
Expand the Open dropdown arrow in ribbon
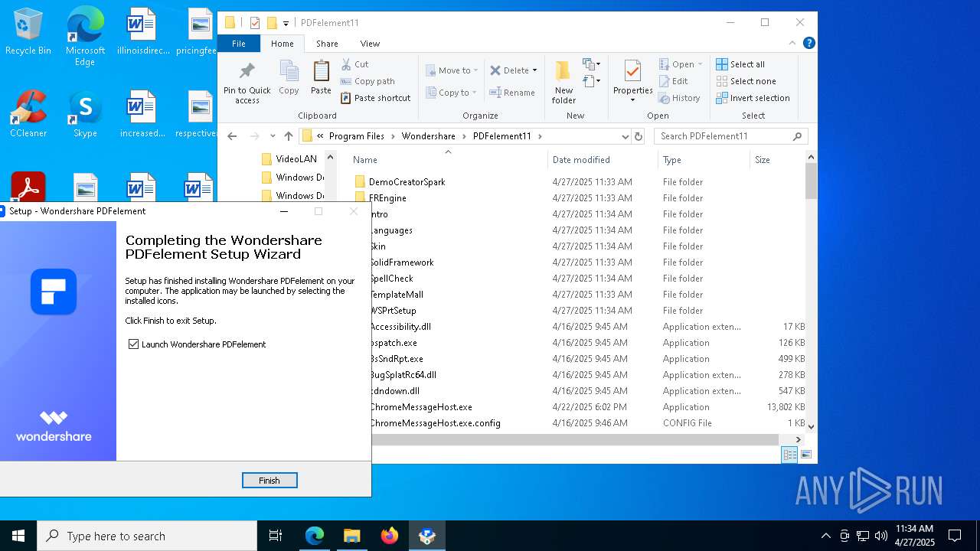coord(700,64)
